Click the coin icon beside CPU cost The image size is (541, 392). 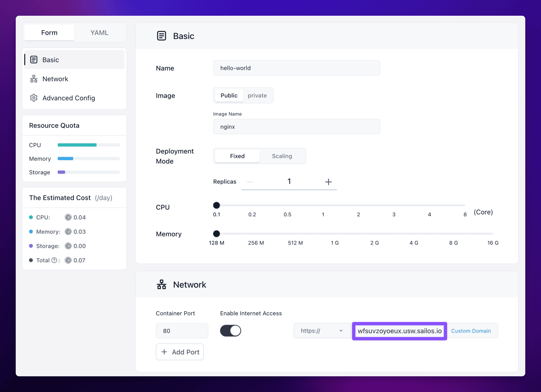pos(68,217)
